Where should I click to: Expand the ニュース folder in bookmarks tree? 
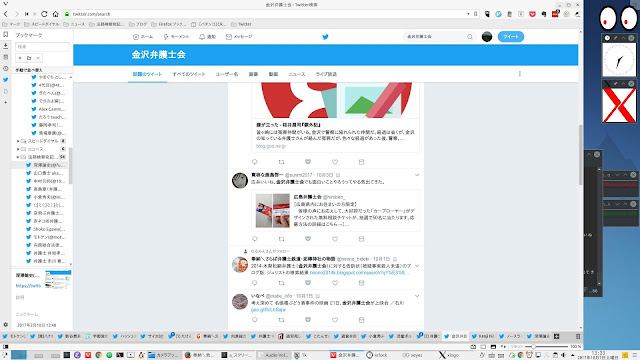[x=18, y=149]
